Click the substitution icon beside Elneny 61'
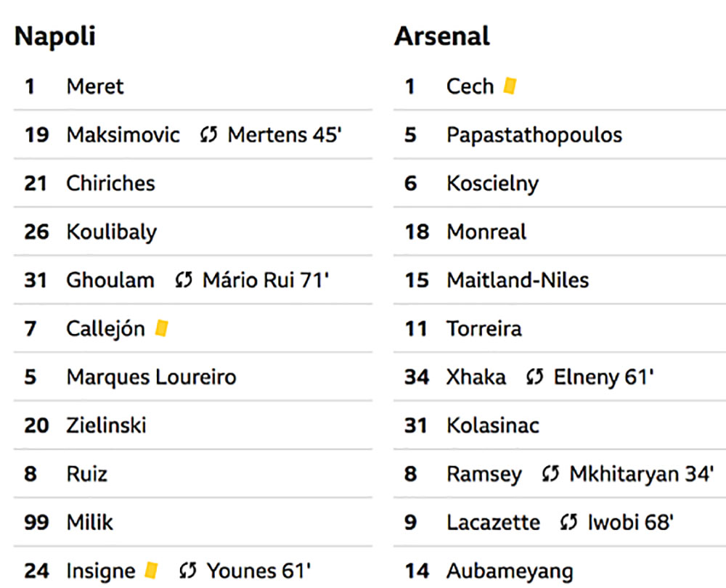Screen dimensions: 726x588 click(x=535, y=377)
